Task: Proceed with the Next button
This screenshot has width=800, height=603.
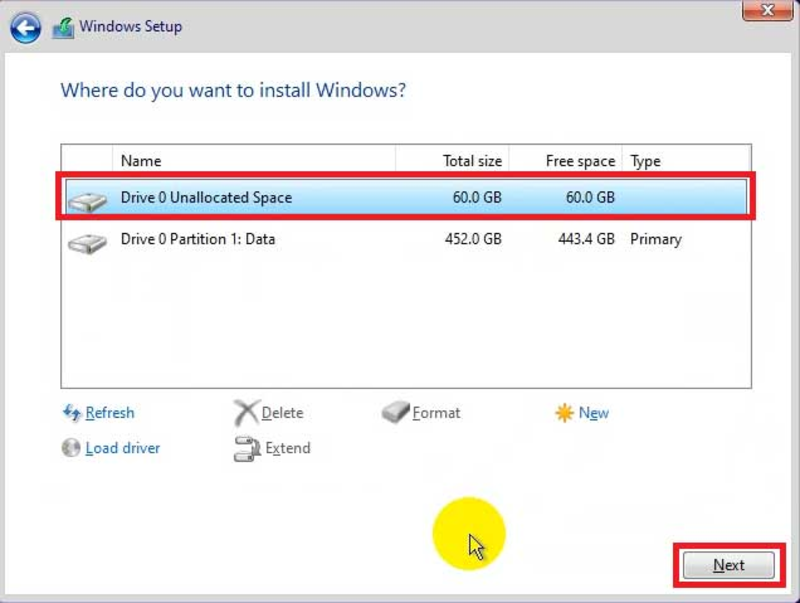Action: coord(729,565)
